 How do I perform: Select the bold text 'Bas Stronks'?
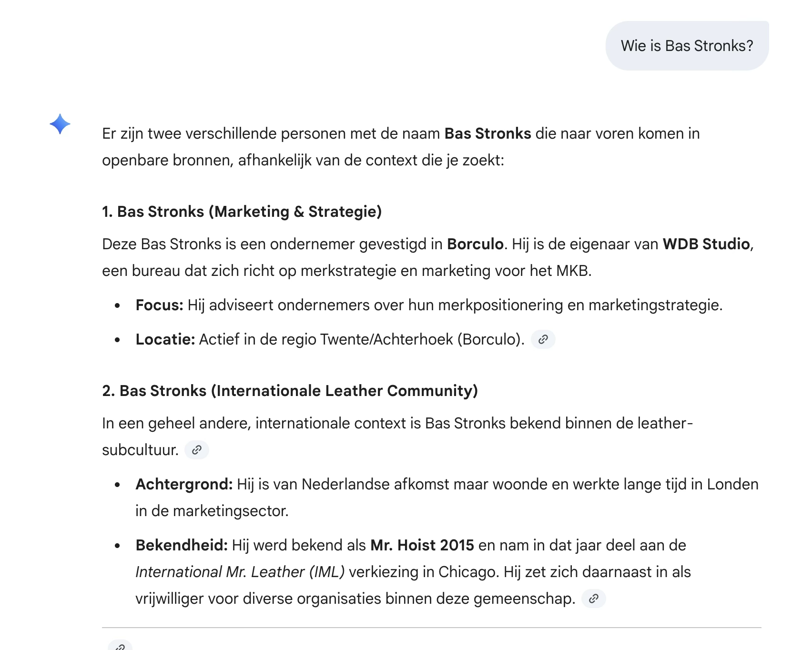click(x=487, y=134)
